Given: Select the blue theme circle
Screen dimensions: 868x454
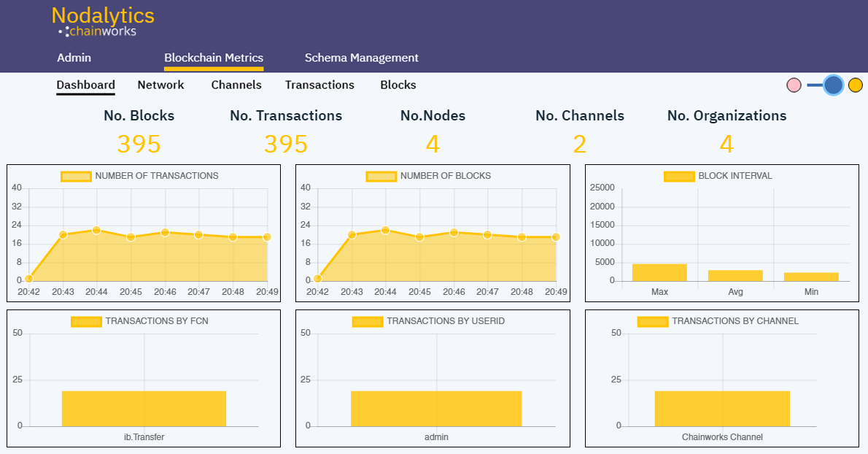Looking at the screenshot, I should click(x=834, y=85).
